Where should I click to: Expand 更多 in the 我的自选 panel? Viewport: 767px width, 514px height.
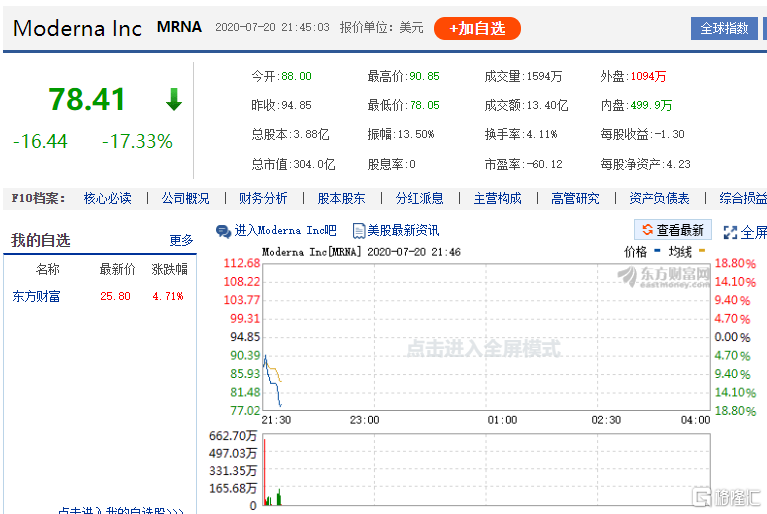[x=181, y=240]
